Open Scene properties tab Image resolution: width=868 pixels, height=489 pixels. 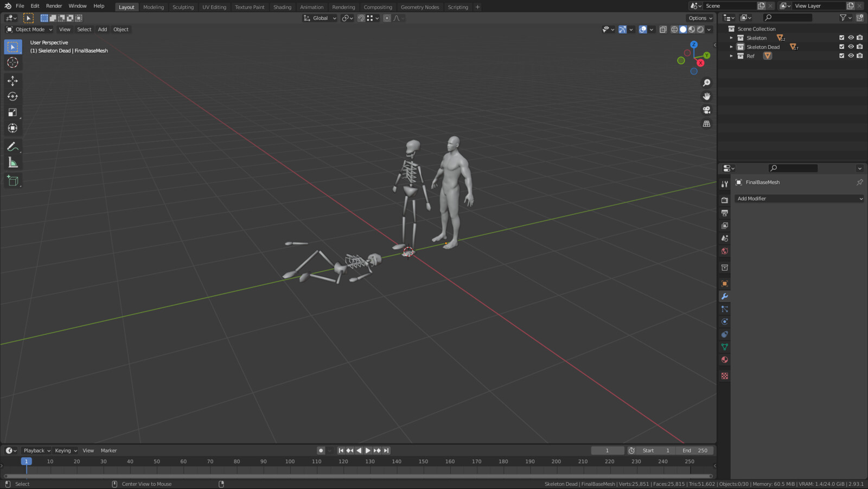tap(725, 238)
